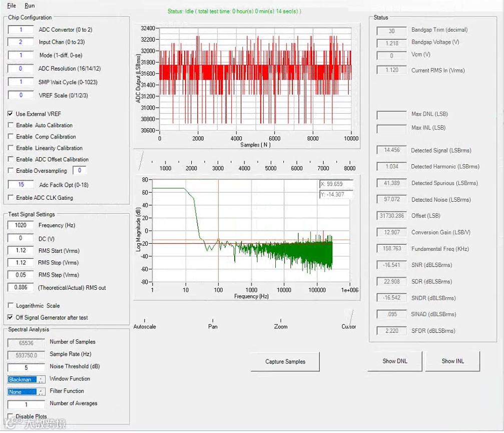Screen dimensions: 504x433
Task: Click the ADC Resolution field
Action: tap(21, 69)
